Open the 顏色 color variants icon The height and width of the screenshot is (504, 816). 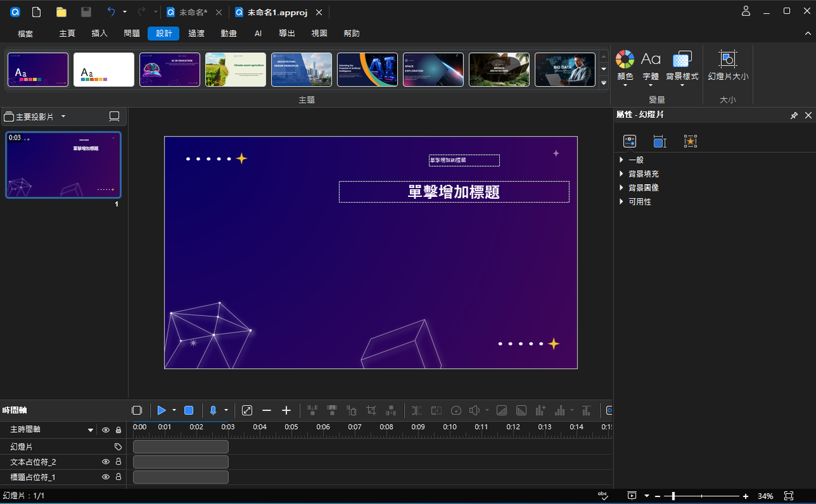pyautogui.click(x=625, y=59)
